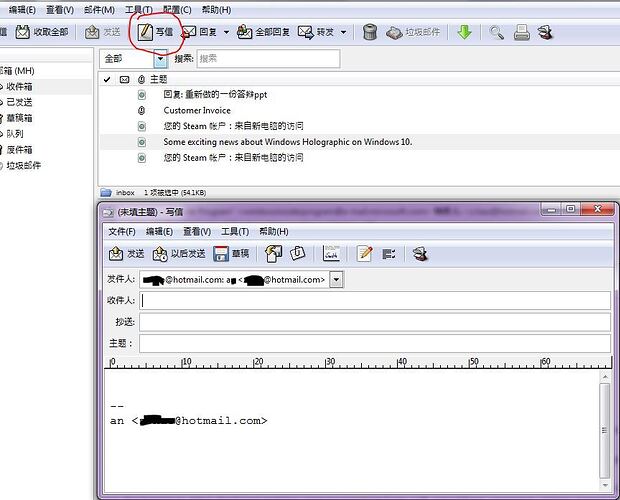Click the Reply All (全部回复) toolbar button
This screenshot has width=620, height=500.
pos(263,32)
